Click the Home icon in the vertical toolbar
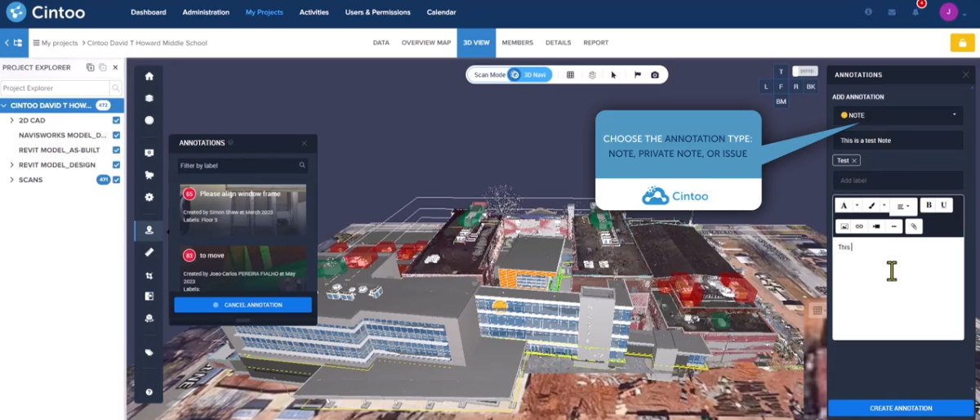Screen dimensions: 980x420 pyautogui.click(x=149, y=76)
